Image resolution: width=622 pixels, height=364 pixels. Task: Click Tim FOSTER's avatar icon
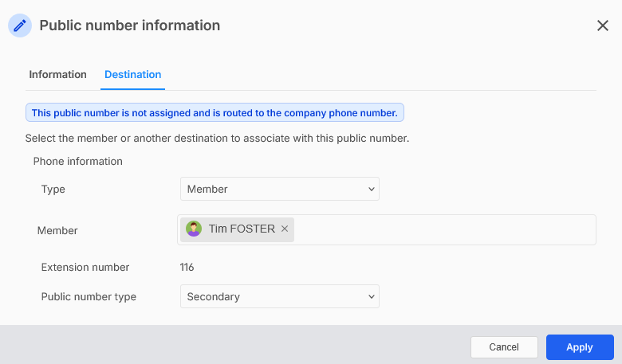click(x=194, y=229)
